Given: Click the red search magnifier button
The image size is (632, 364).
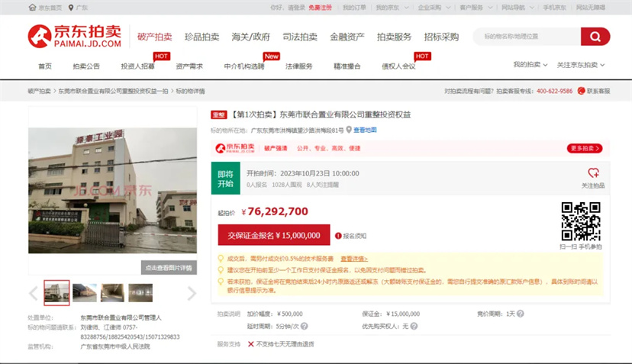Looking at the screenshot, I should coord(595,37).
